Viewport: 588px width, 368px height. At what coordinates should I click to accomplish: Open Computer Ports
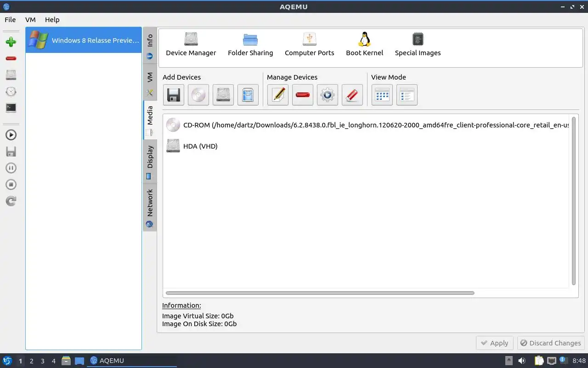(310, 45)
